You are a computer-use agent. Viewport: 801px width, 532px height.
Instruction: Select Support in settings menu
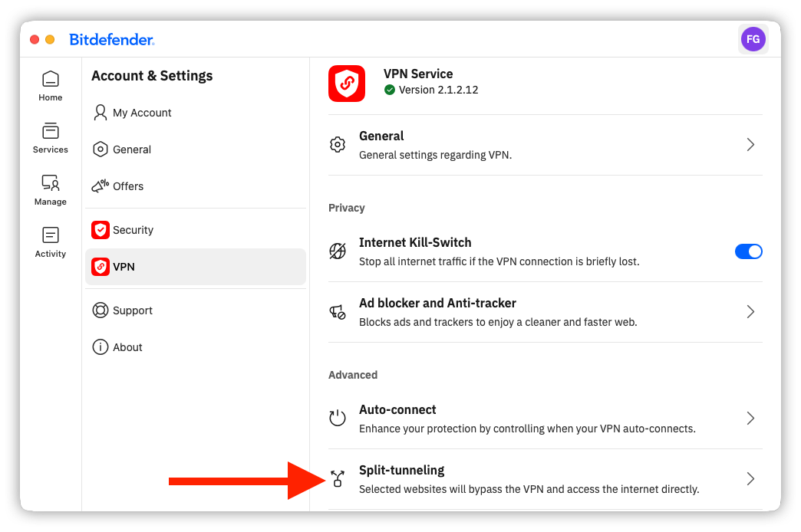pyautogui.click(x=195, y=310)
